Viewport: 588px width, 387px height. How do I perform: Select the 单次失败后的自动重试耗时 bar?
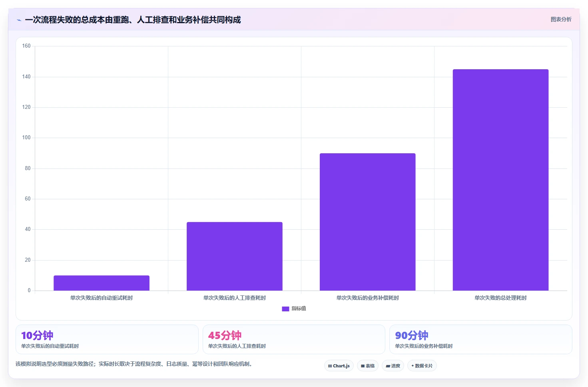tap(102, 283)
